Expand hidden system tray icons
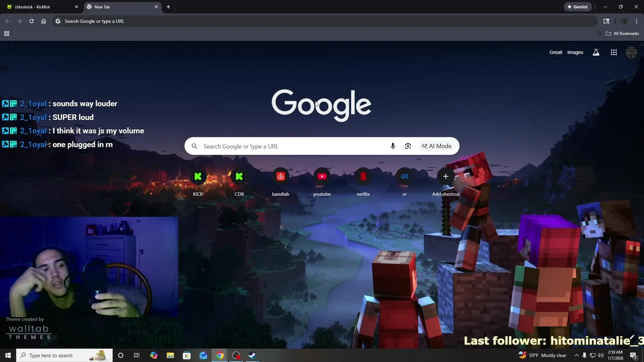 pos(576,355)
